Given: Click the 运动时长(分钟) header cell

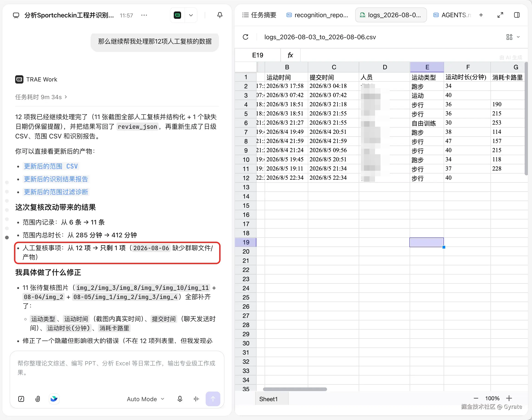Looking at the screenshot, I should click(467, 77).
